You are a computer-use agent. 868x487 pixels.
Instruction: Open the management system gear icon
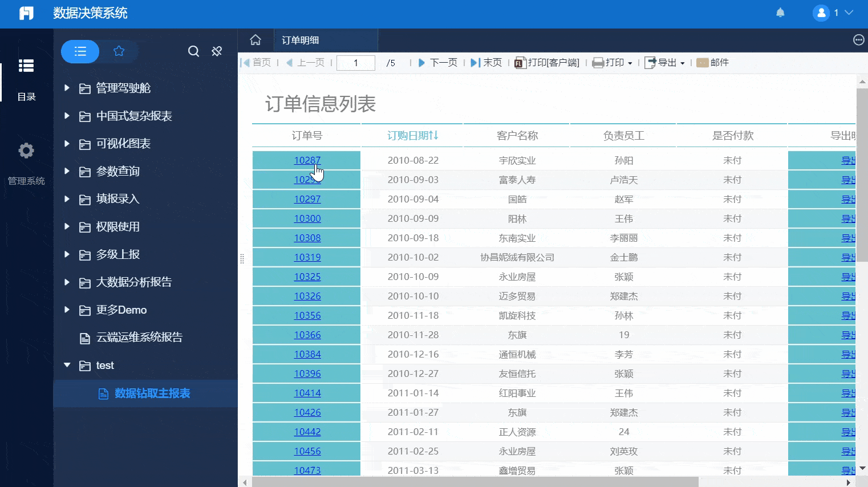point(26,151)
